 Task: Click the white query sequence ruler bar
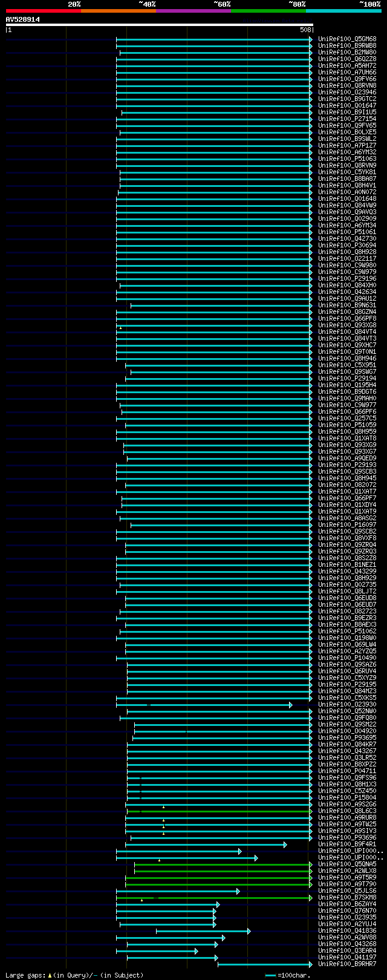click(160, 25)
